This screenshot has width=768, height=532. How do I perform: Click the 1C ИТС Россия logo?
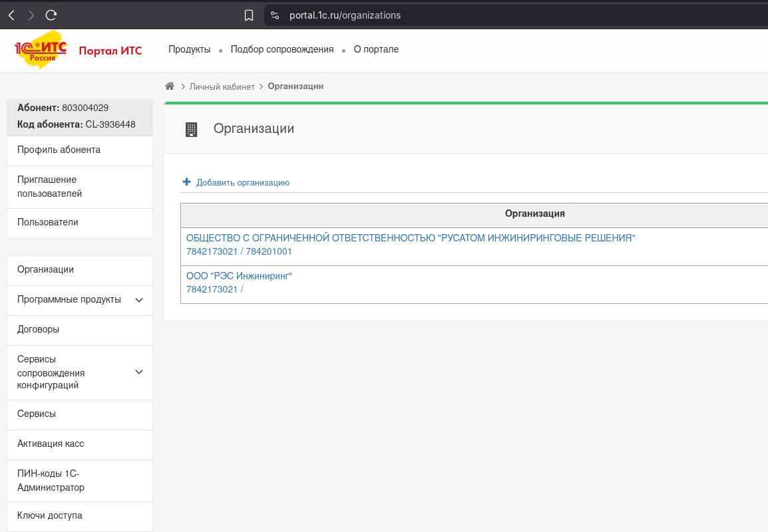click(x=41, y=50)
